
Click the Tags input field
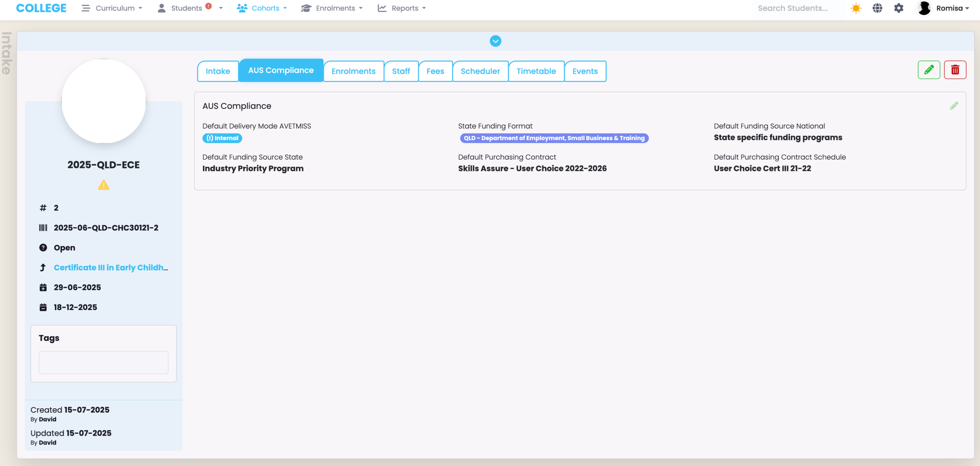point(103,362)
